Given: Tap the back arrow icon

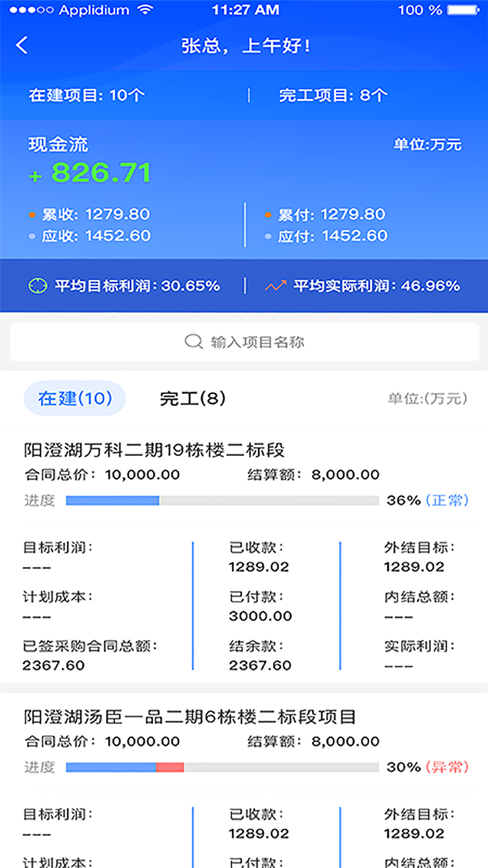Looking at the screenshot, I should (22, 45).
